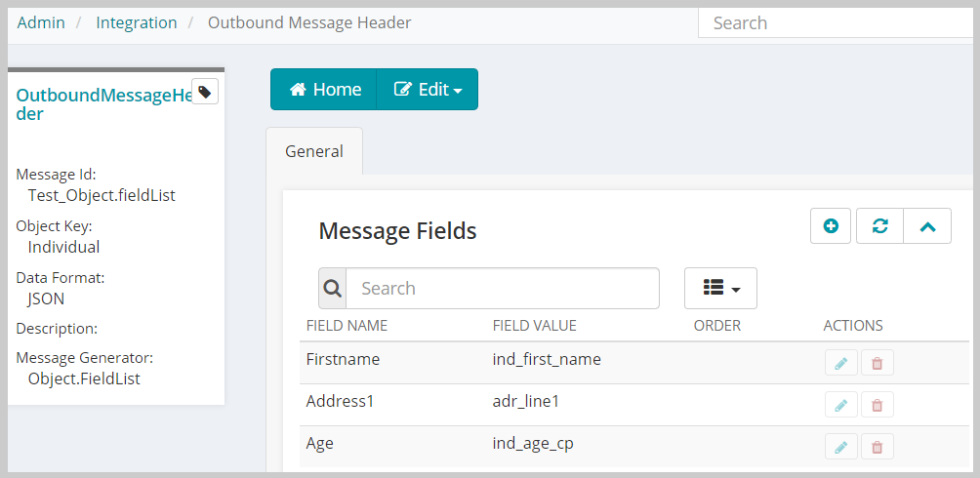The image size is (980, 478).
Task: Refresh the Message Fields list
Action: (x=880, y=225)
